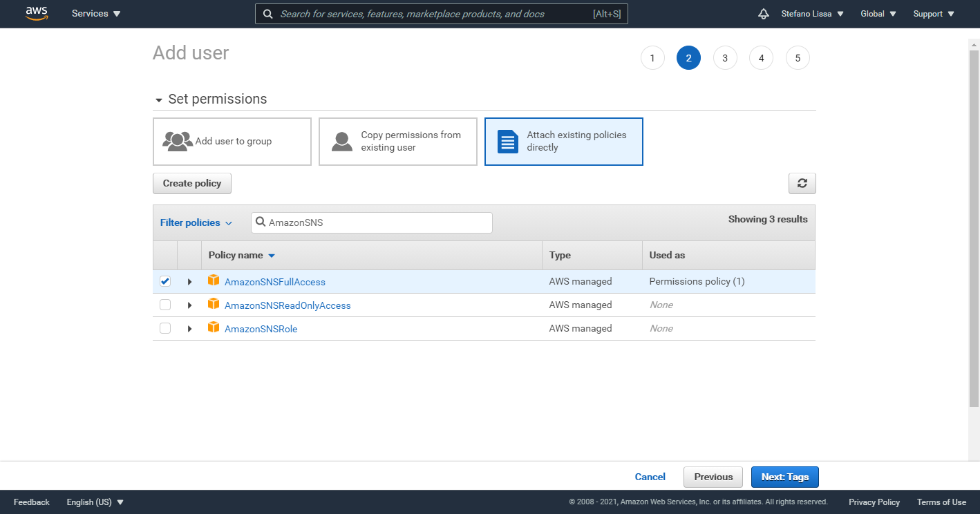
Task: Click the Create policy button
Action: (x=192, y=184)
